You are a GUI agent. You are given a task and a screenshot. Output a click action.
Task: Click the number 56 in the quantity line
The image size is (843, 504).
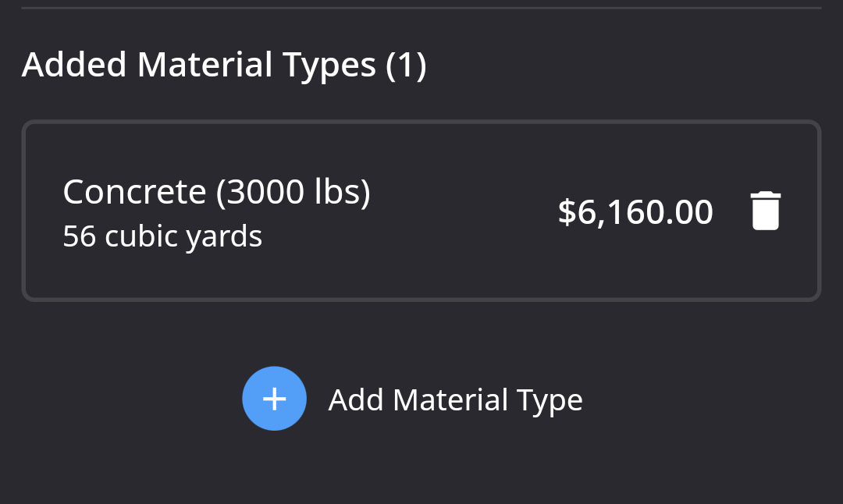79,236
